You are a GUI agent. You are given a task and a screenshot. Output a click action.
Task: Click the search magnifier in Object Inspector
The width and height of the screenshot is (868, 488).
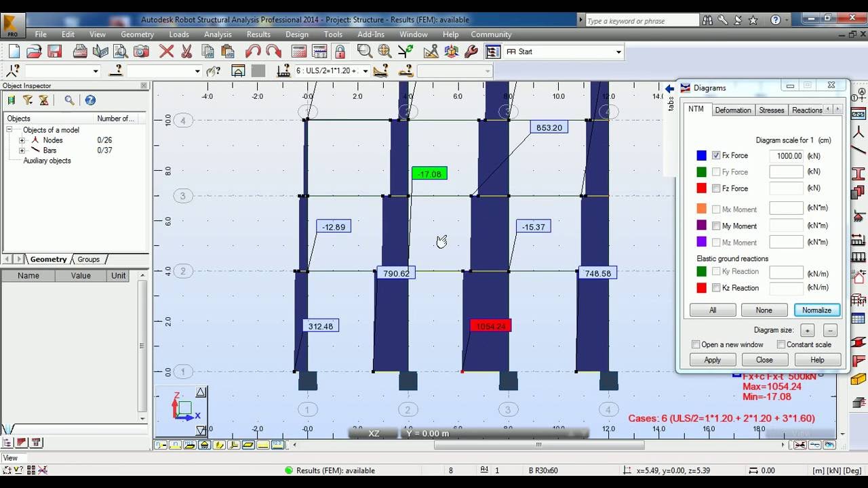pyautogui.click(x=69, y=100)
